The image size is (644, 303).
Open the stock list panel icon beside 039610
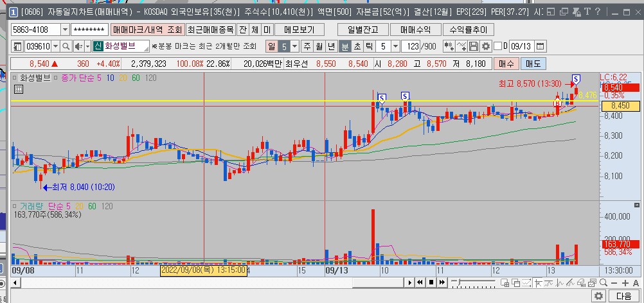[x=17, y=46]
